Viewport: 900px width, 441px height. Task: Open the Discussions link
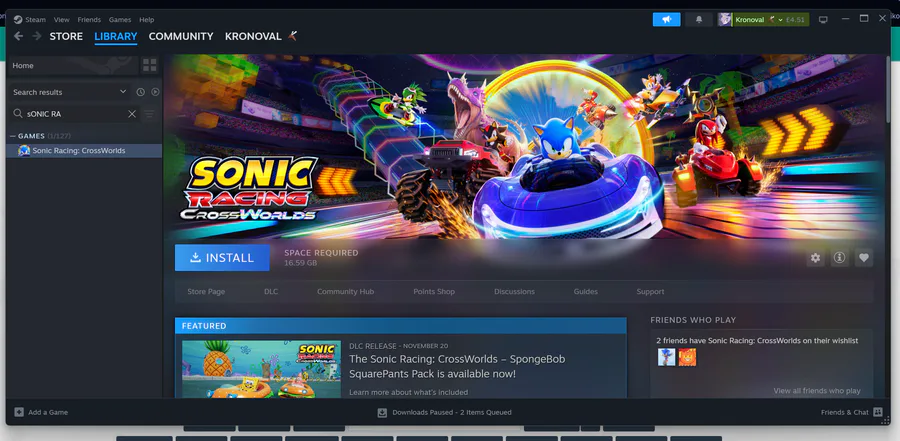point(514,292)
